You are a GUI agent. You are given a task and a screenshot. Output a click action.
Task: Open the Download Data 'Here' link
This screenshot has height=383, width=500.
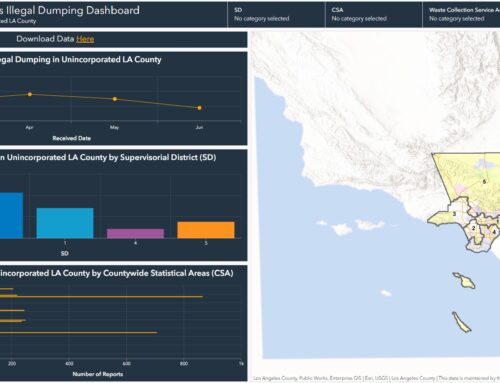85,39
